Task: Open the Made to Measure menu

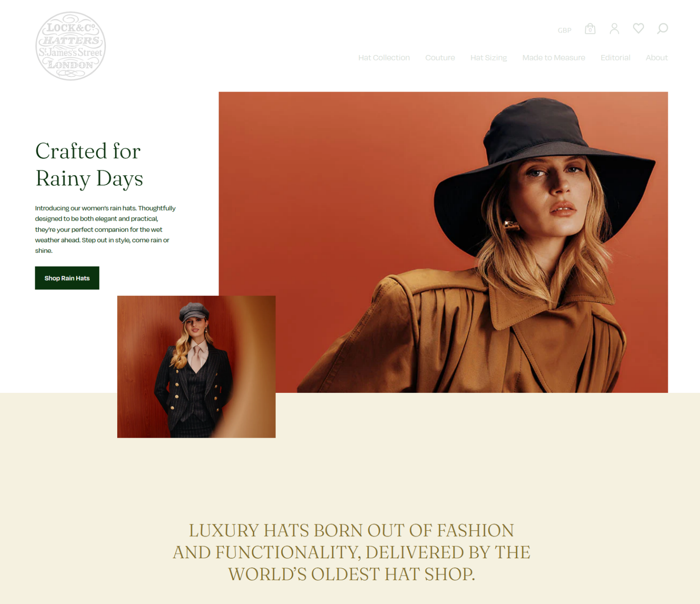Action: click(x=553, y=58)
